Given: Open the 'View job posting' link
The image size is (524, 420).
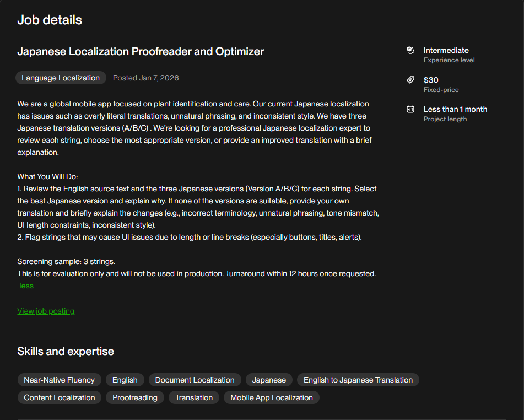Looking at the screenshot, I should click(x=46, y=311).
